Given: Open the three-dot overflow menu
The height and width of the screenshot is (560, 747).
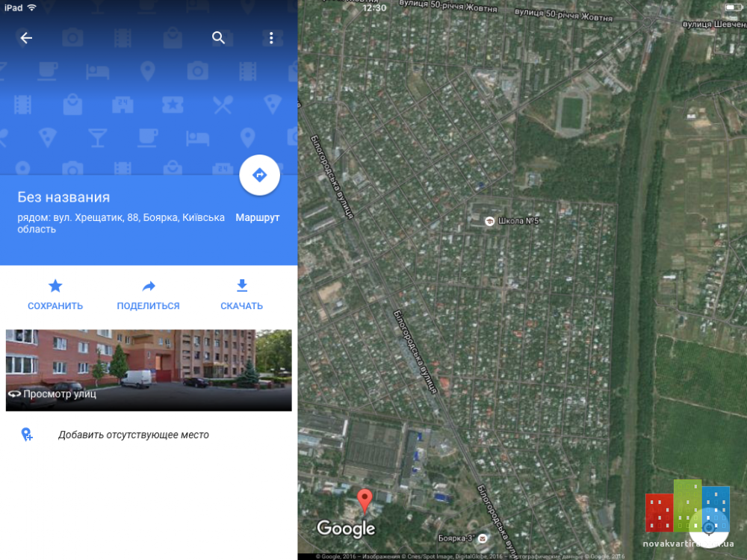Looking at the screenshot, I should point(271,37).
